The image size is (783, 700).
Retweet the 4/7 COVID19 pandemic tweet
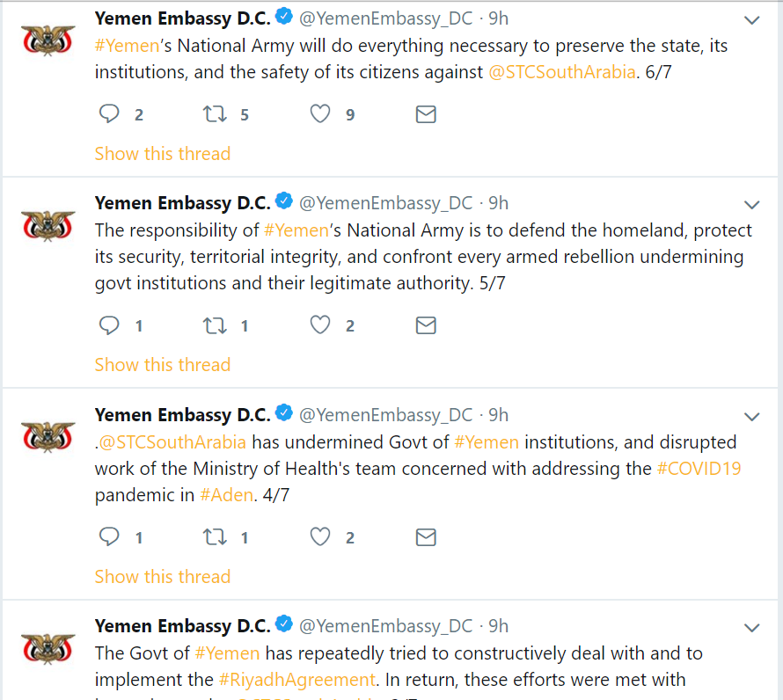tap(215, 537)
